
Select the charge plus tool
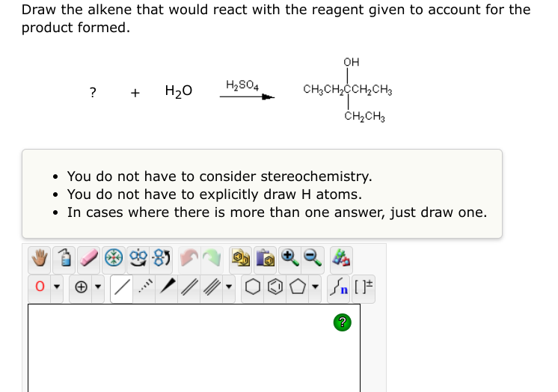click(x=81, y=287)
